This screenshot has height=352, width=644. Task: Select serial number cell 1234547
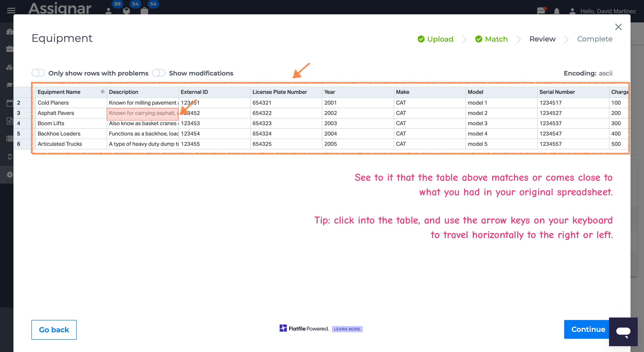tap(573, 133)
